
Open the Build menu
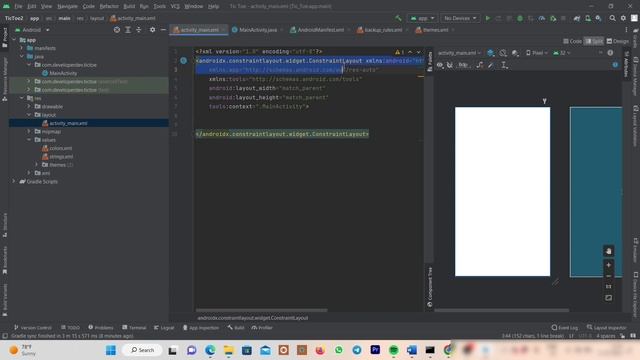pyautogui.click(x=129, y=7)
